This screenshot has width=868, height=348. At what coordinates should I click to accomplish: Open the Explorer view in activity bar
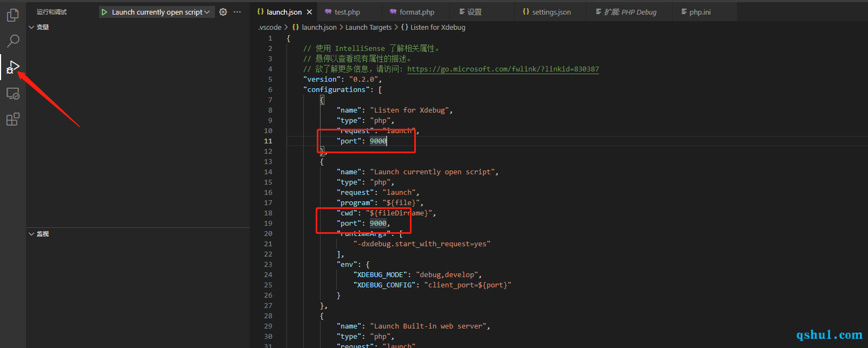pyautogui.click(x=12, y=15)
